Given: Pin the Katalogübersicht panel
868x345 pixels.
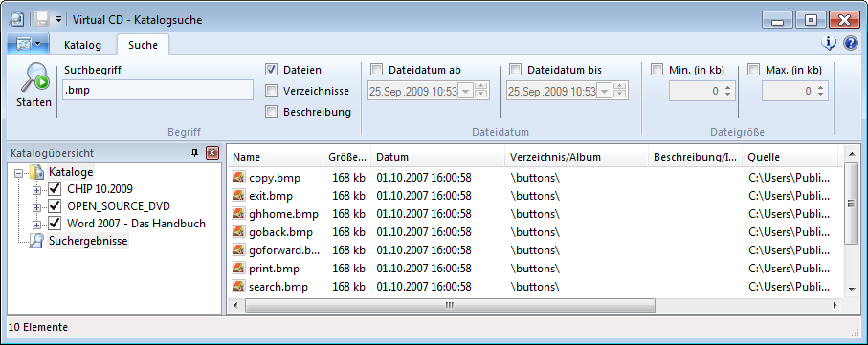Looking at the screenshot, I should (195, 153).
